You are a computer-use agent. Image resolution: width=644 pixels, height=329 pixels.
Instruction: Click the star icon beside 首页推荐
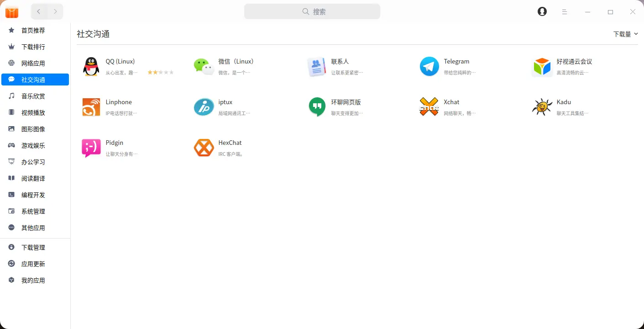tap(11, 30)
